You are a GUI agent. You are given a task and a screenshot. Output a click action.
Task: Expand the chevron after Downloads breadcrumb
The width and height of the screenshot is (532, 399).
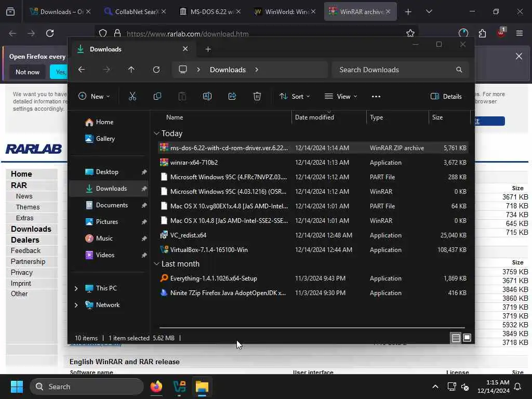[257, 70]
